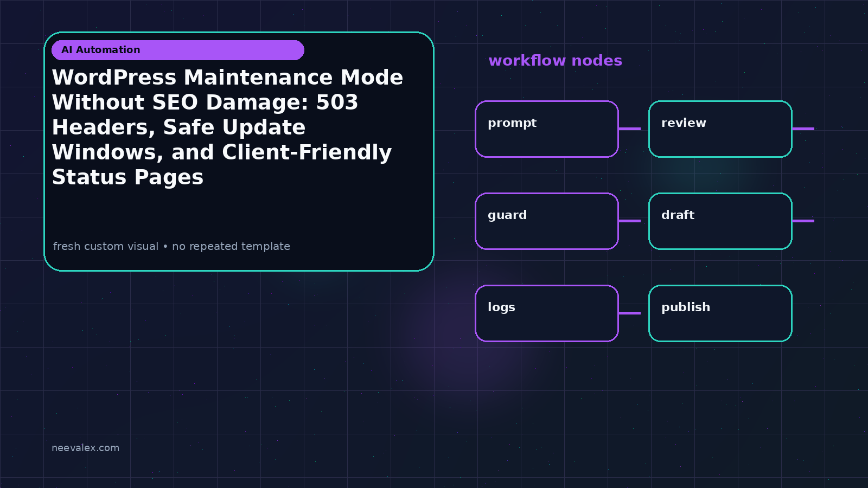Click the workflow nodes heading
The image size is (868, 488).
(555, 60)
